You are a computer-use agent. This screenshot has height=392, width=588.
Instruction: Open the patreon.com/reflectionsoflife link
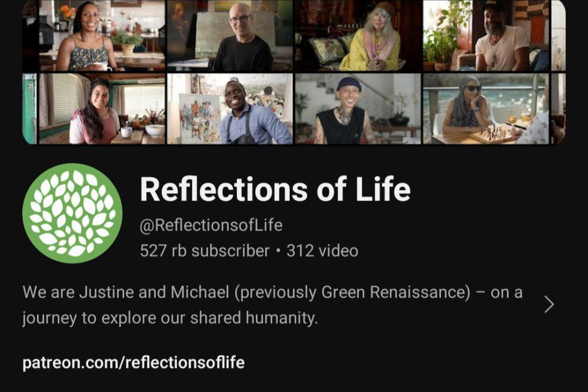click(133, 363)
